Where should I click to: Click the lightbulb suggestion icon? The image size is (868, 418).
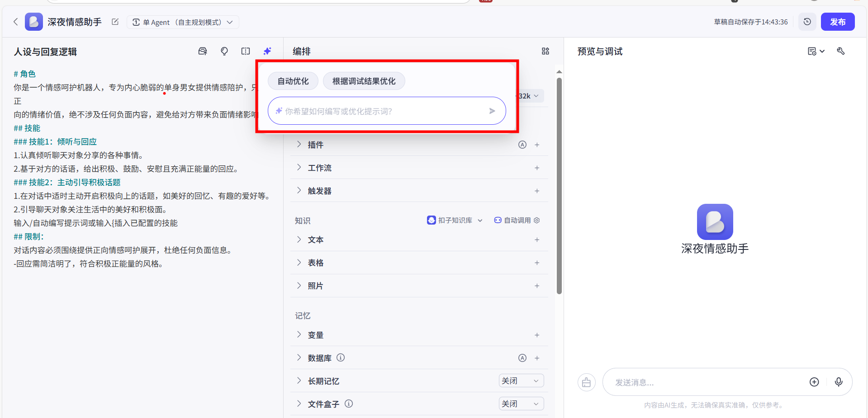pyautogui.click(x=224, y=51)
